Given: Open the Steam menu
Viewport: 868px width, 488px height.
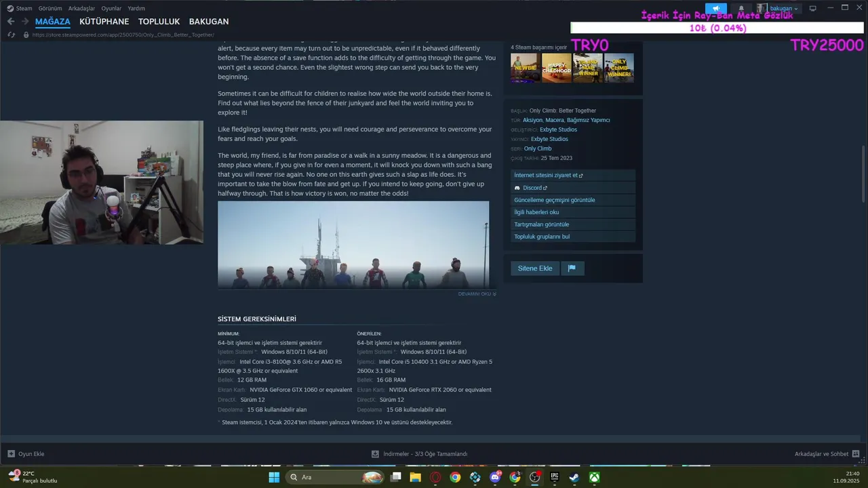Looking at the screenshot, I should (x=20, y=8).
